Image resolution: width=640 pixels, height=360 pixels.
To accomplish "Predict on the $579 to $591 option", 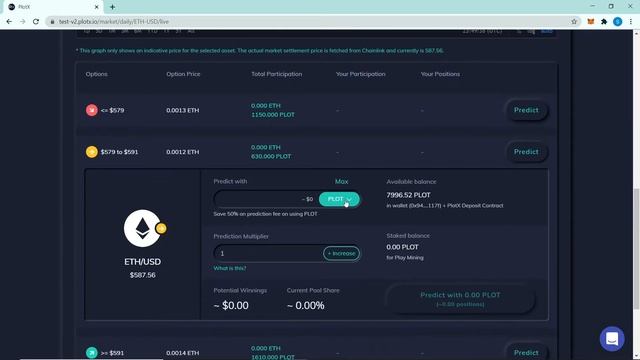I will point(526,152).
